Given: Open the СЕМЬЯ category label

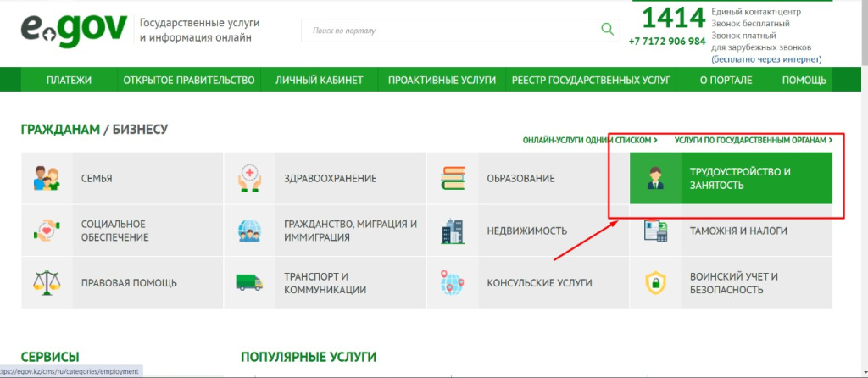Looking at the screenshot, I should [x=97, y=179].
